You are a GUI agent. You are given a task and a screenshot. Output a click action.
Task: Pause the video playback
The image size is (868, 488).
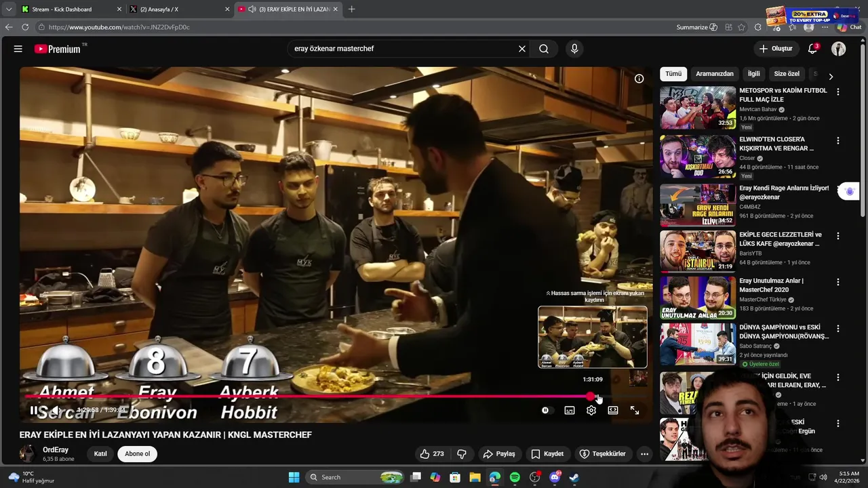[34, 410]
